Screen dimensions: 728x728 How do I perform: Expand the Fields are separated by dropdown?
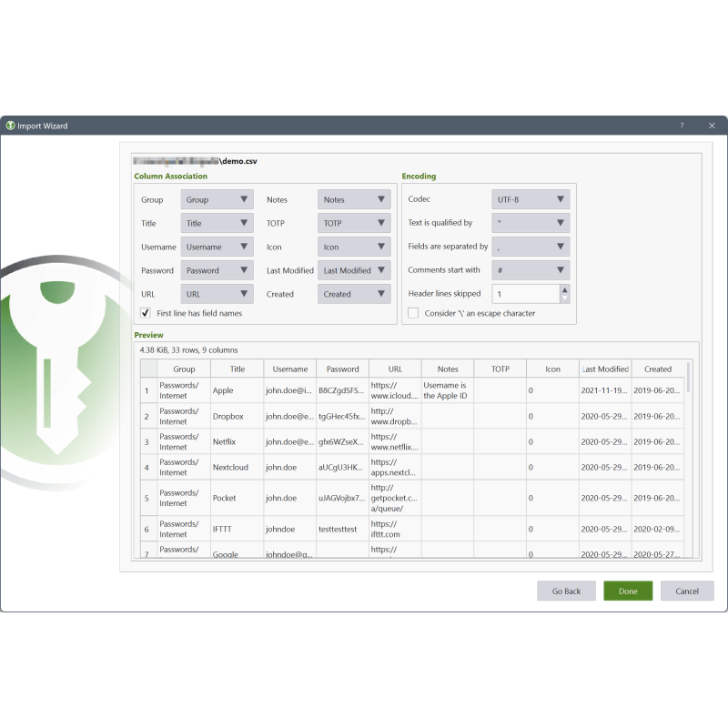[531, 247]
